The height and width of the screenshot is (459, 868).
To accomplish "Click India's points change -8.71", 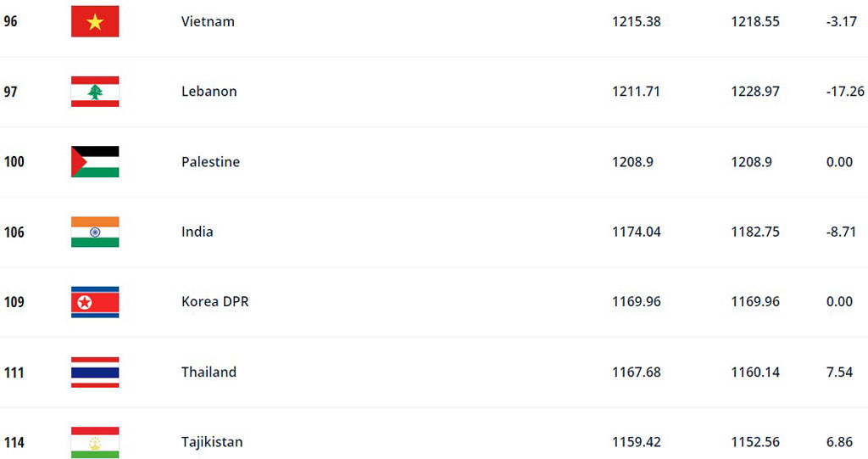I will (842, 232).
